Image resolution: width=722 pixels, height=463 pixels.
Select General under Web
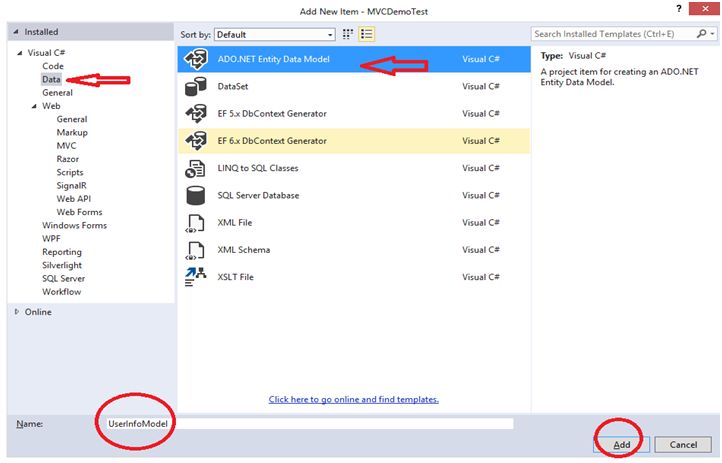72,119
